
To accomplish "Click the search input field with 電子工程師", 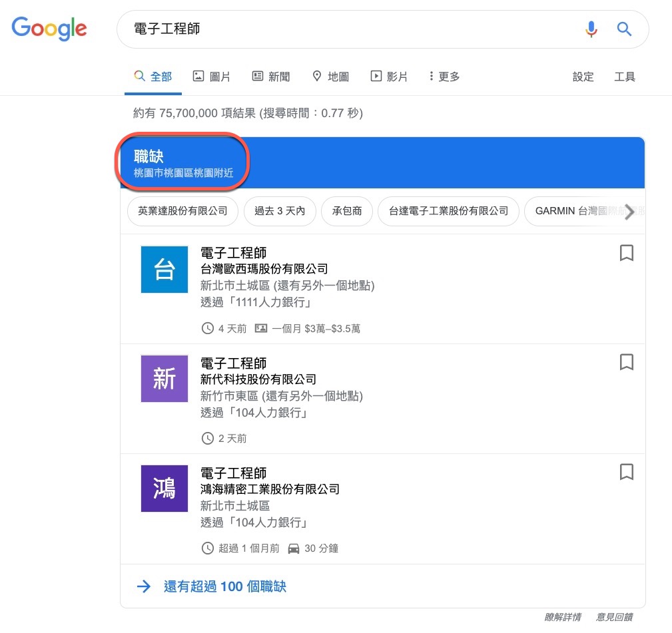I will click(x=346, y=29).
